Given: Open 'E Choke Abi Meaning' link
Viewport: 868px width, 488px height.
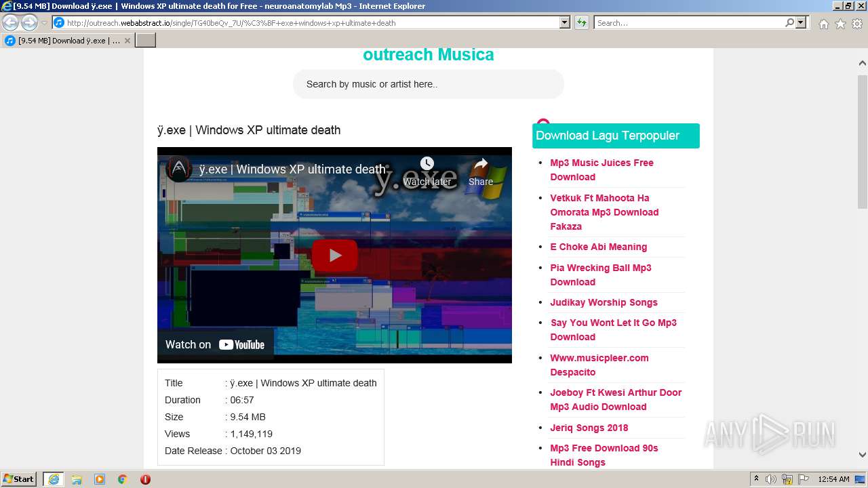Looking at the screenshot, I should 598,247.
